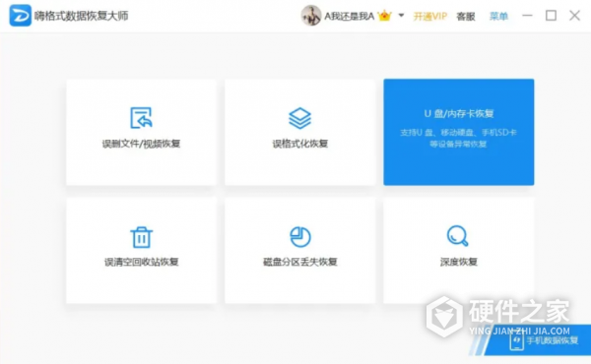Select the trash bin recovery icon

click(141, 237)
